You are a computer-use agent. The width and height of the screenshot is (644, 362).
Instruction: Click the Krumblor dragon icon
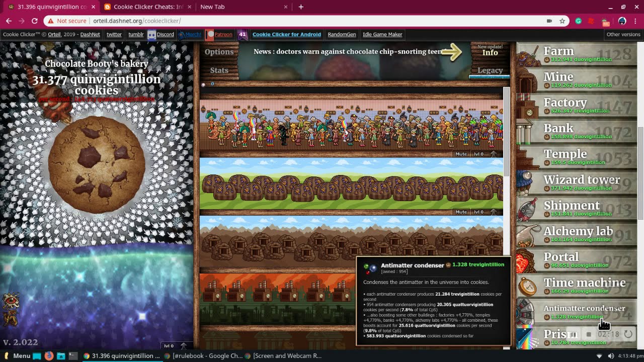[10, 319]
